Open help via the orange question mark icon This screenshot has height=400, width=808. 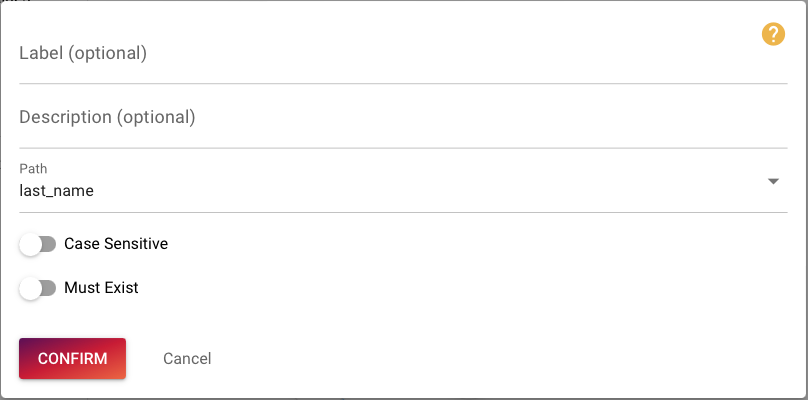tap(773, 35)
